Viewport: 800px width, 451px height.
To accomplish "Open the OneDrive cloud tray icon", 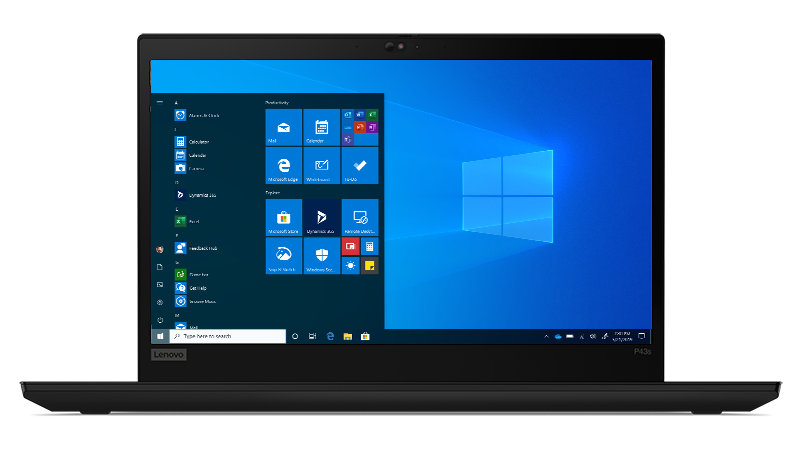I will pyautogui.click(x=558, y=336).
